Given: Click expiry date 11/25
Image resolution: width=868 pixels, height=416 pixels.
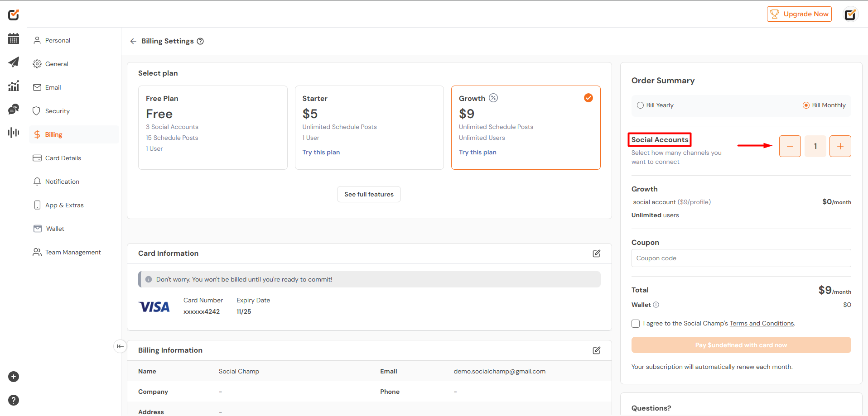Looking at the screenshot, I should 244,311.
